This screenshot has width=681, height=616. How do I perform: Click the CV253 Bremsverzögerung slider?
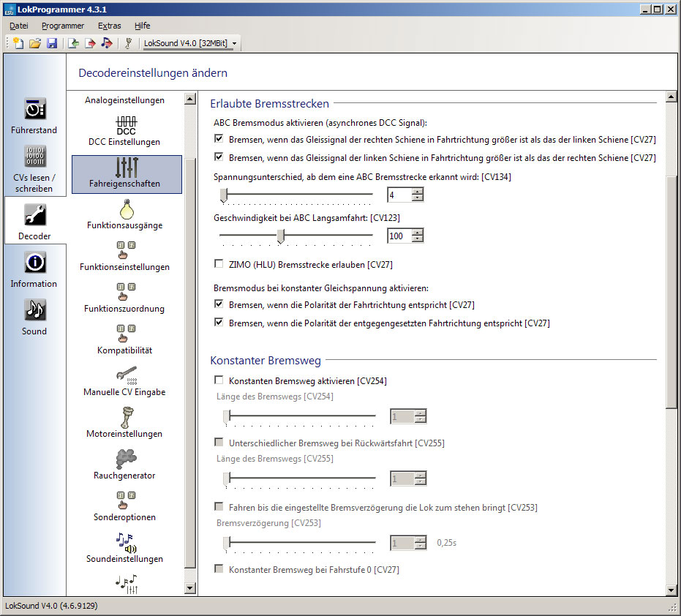[298, 543]
